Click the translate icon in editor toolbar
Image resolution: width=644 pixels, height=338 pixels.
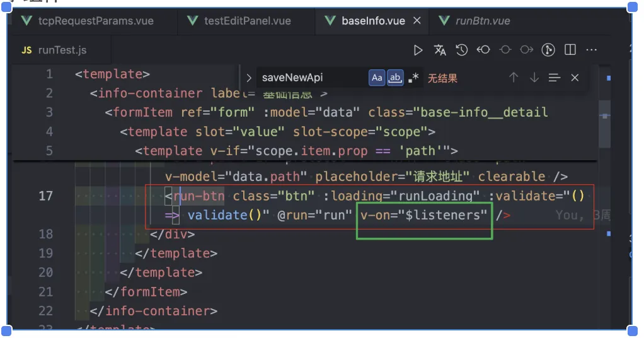click(x=440, y=50)
